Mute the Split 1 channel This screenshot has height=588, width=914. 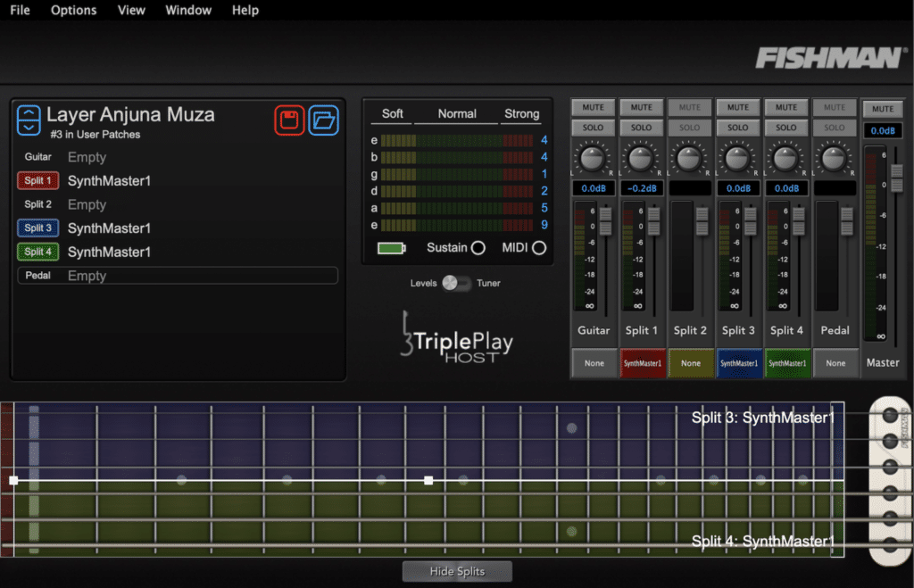641,107
